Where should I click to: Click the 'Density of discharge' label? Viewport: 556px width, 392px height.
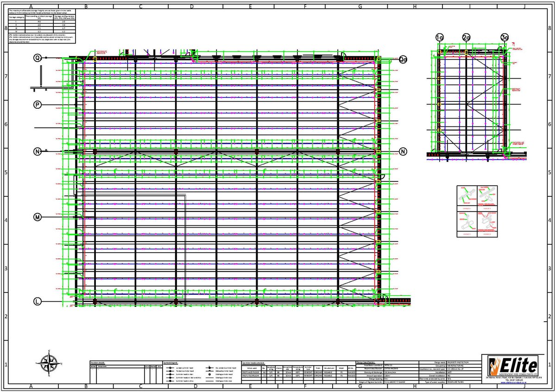[x=373, y=372]
